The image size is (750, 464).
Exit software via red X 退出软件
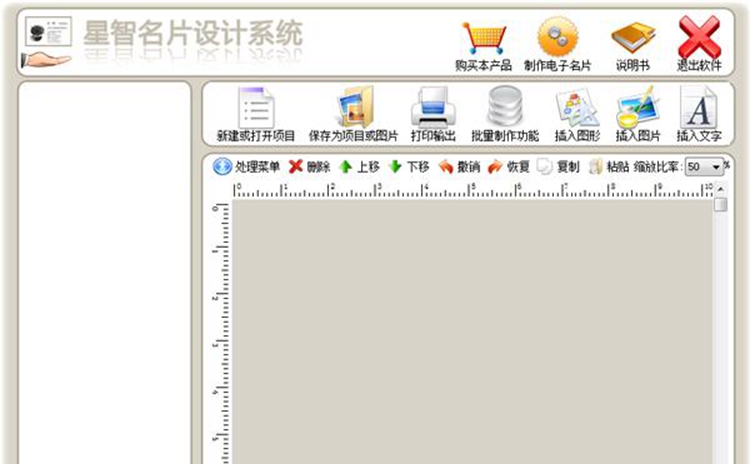pyautogui.click(x=699, y=36)
